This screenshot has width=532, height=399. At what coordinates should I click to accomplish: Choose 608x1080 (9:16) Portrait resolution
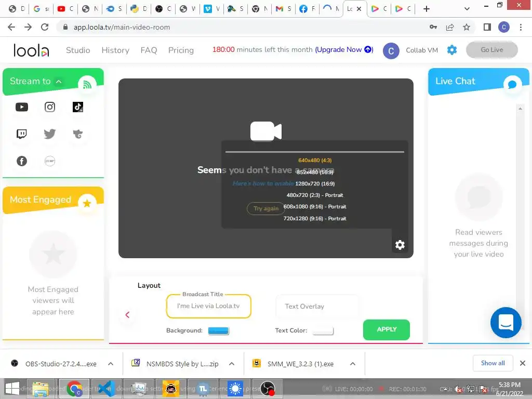pos(315,207)
